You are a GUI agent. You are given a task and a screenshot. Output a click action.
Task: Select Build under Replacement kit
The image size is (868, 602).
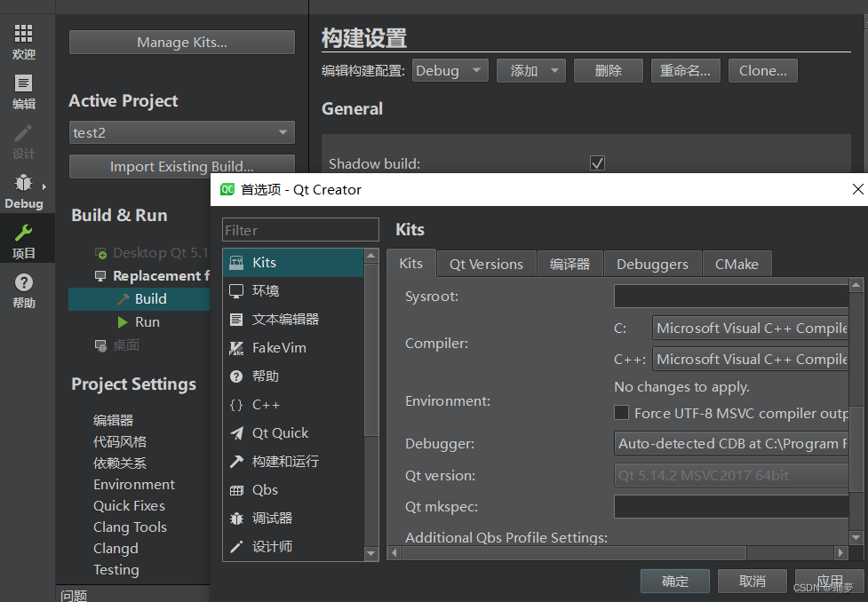pyautogui.click(x=139, y=299)
